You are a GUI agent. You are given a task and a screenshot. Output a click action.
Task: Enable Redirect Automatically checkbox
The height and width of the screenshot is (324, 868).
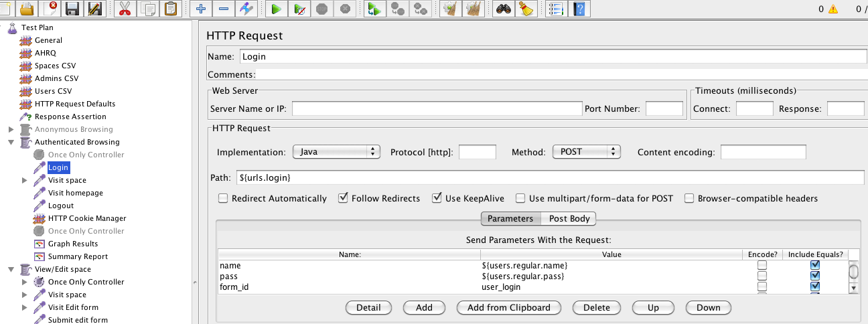pyautogui.click(x=222, y=198)
